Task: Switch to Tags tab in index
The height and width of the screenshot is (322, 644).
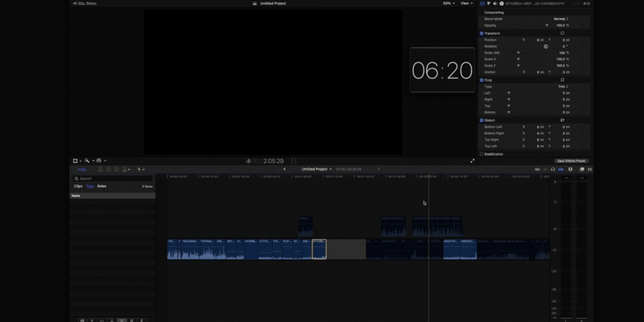Action: [90, 186]
